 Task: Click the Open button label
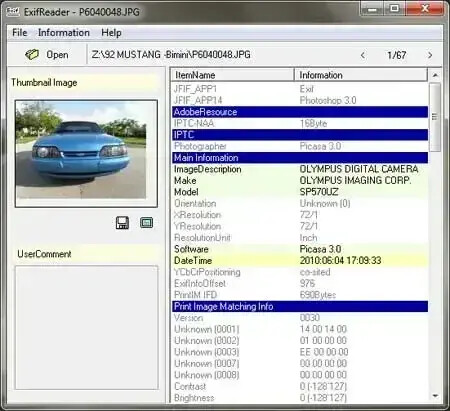pyautogui.click(x=57, y=55)
